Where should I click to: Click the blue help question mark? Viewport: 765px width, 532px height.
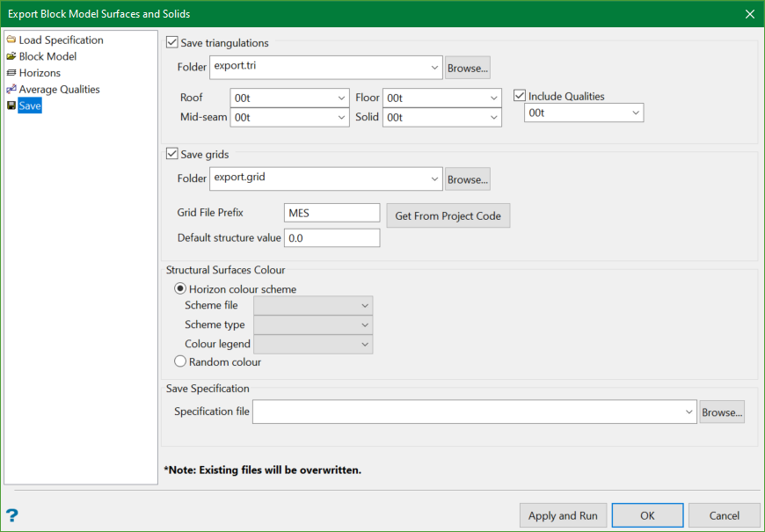[12, 515]
